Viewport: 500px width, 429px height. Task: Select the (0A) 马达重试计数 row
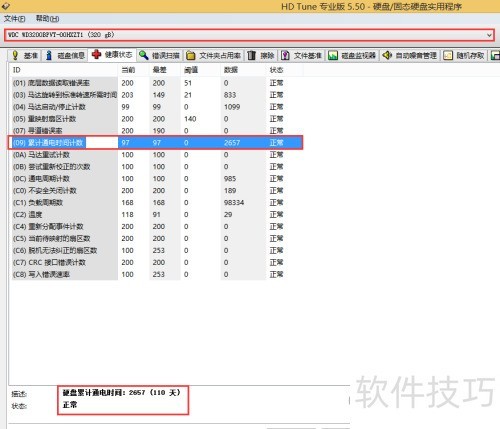156,155
